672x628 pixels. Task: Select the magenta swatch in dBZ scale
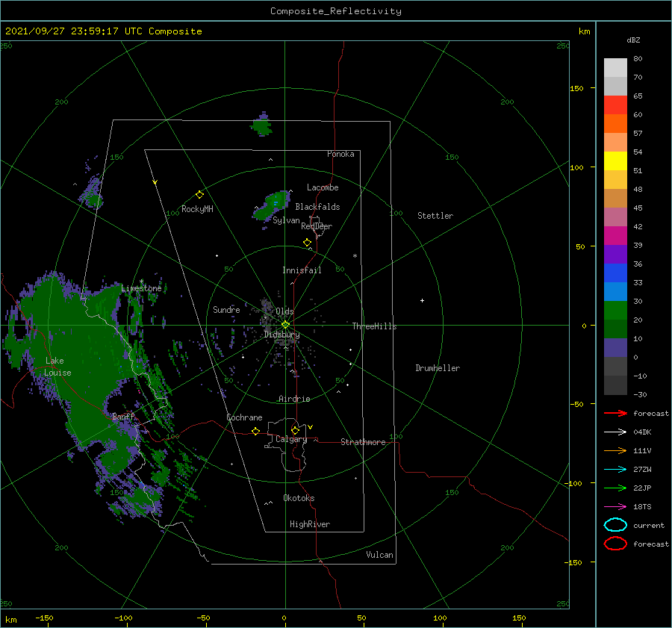pos(615,235)
